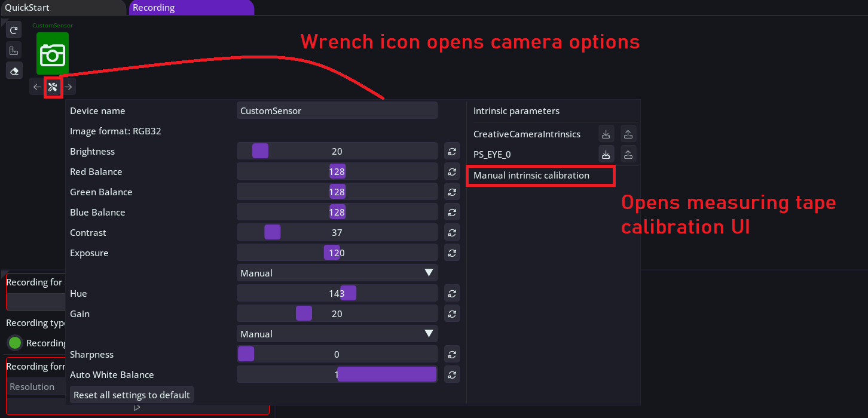Click the green CustomSensor camera icon
868x418 pixels.
point(53,54)
